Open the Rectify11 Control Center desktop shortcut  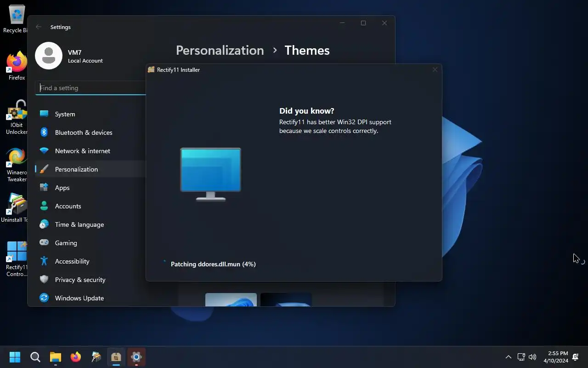pos(17,259)
